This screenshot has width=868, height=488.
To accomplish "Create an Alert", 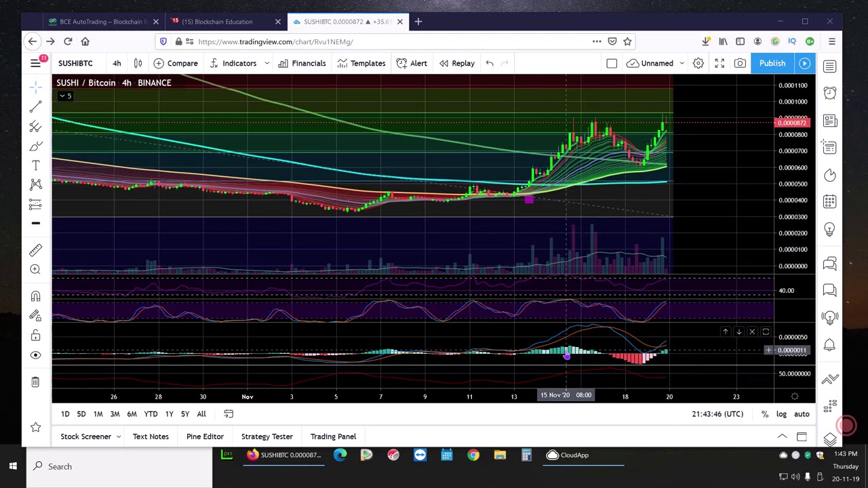I will tap(412, 63).
